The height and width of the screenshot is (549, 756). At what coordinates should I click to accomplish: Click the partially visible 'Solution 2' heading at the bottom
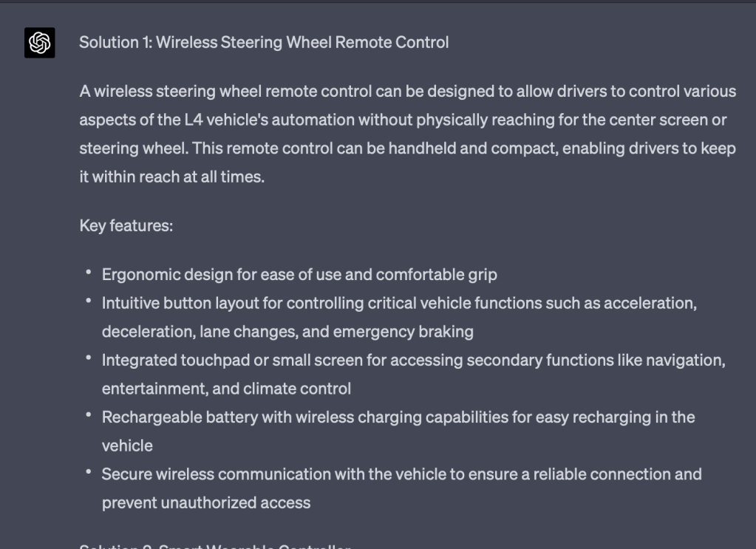coord(214,545)
